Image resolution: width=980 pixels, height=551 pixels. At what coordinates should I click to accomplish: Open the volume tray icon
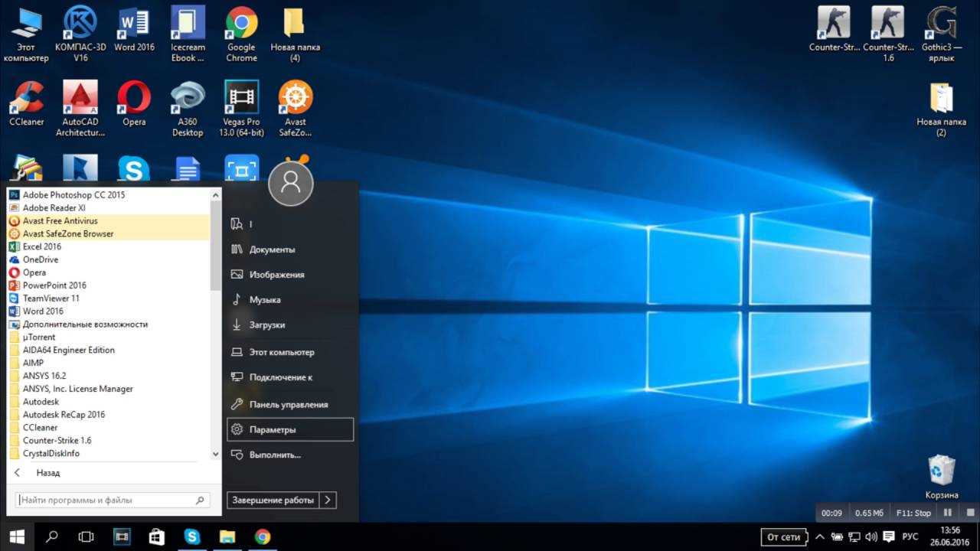click(871, 536)
